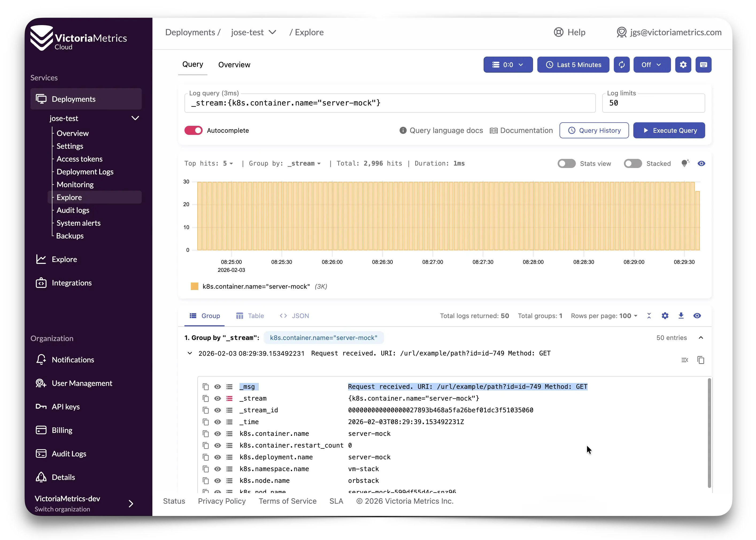Download logs using the download icon
756x540 pixels.
click(681, 316)
